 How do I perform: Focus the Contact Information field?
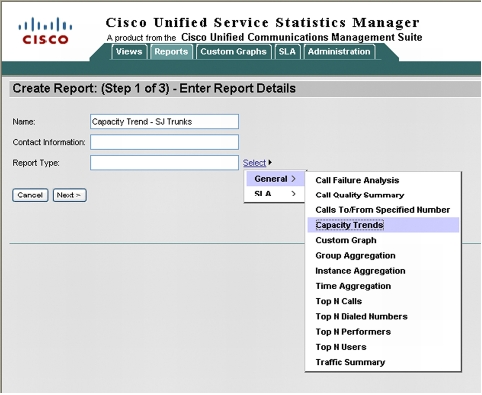click(164, 142)
